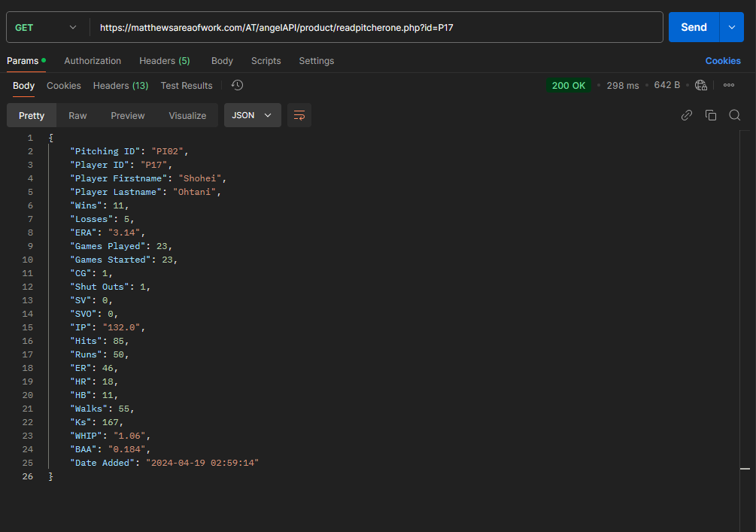Click the "Shut Outs" key
This screenshot has width=756, height=532.
pyautogui.click(x=100, y=287)
